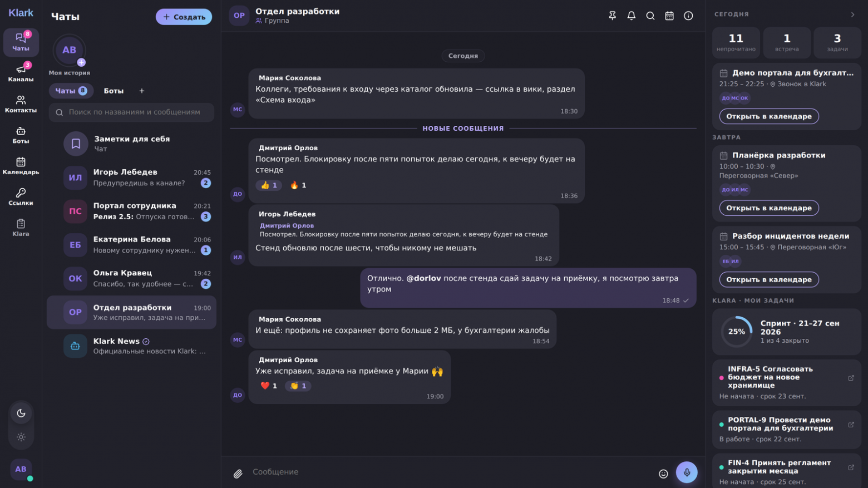Open the Links sidebar item

[x=21, y=196]
